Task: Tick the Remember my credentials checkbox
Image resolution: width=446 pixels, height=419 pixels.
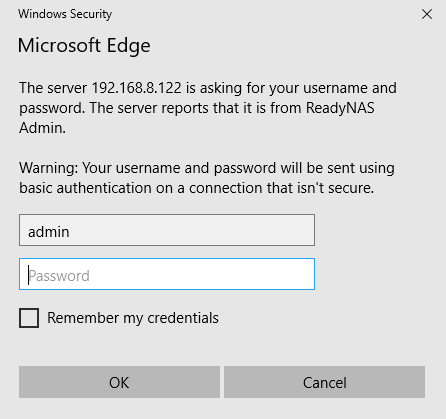Action: click(x=29, y=318)
